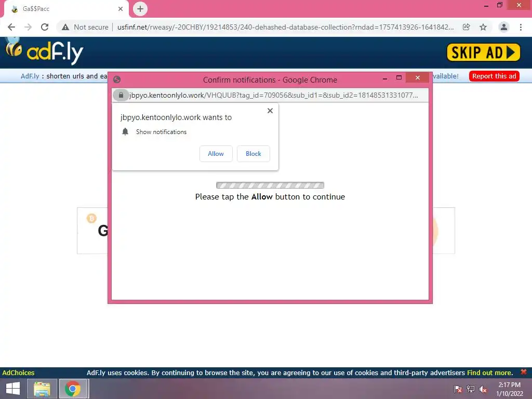Click Allow in the notification prompt
The height and width of the screenshot is (399, 532).
216,154
